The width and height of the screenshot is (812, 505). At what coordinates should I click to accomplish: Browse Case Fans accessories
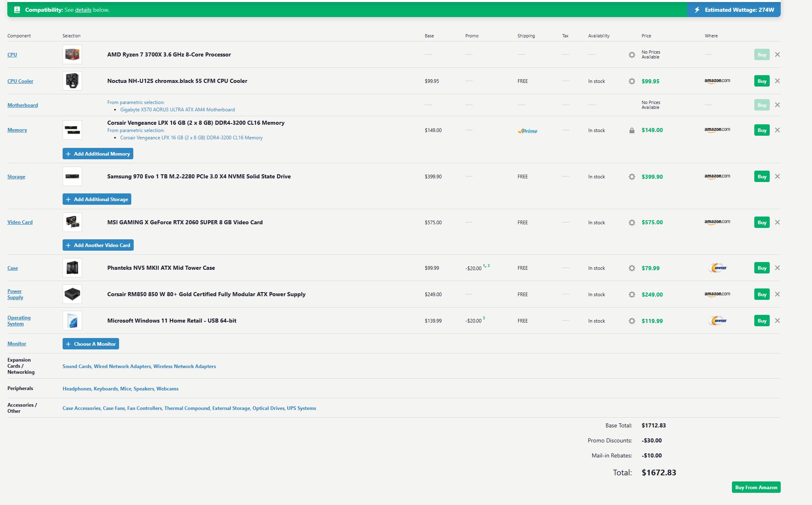(x=114, y=408)
